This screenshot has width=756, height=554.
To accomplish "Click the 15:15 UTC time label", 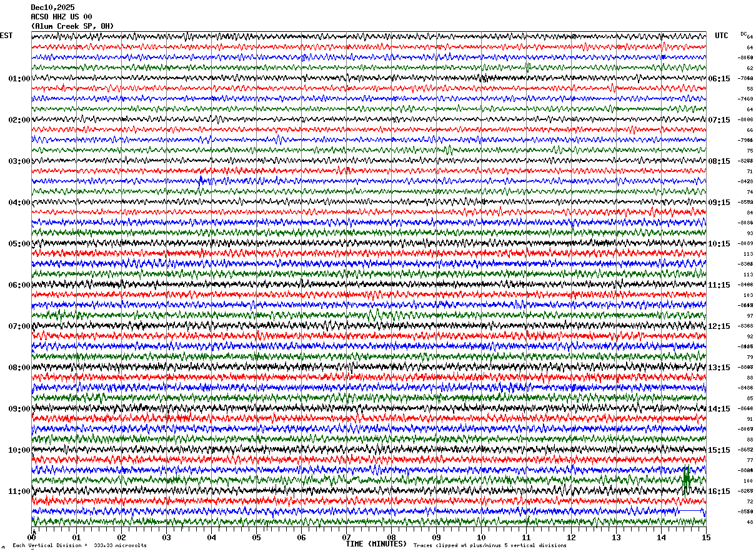I will point(719,450).
